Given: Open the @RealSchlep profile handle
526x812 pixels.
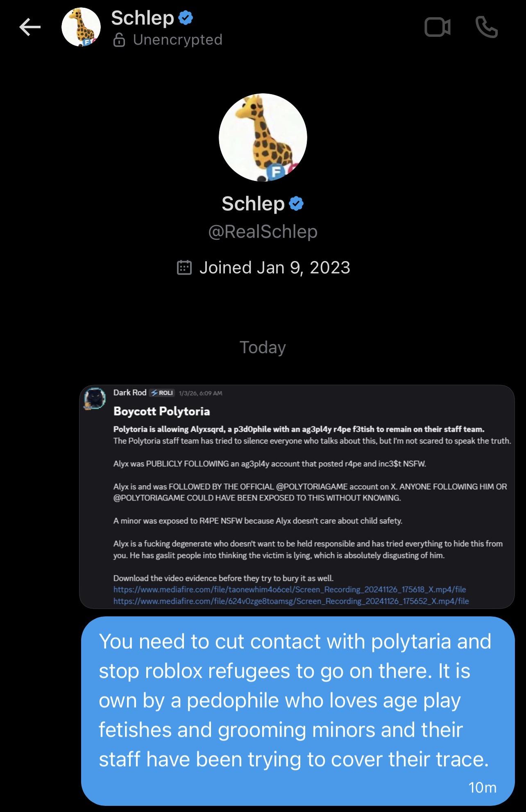Looking at the screenshot, I should [x=263, y=232].
